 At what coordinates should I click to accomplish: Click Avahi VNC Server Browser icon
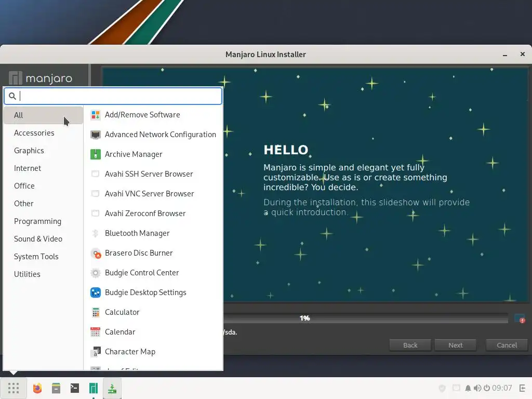96,194
